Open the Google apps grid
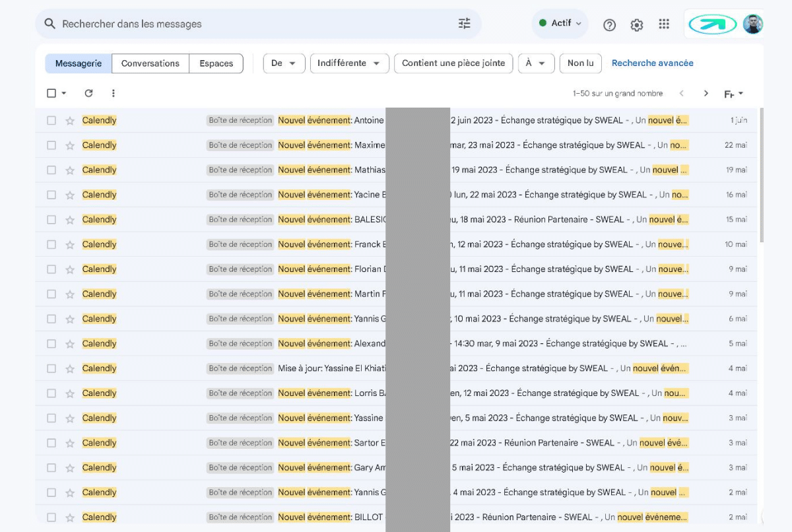The image size is (792, 532). (664, 24)
